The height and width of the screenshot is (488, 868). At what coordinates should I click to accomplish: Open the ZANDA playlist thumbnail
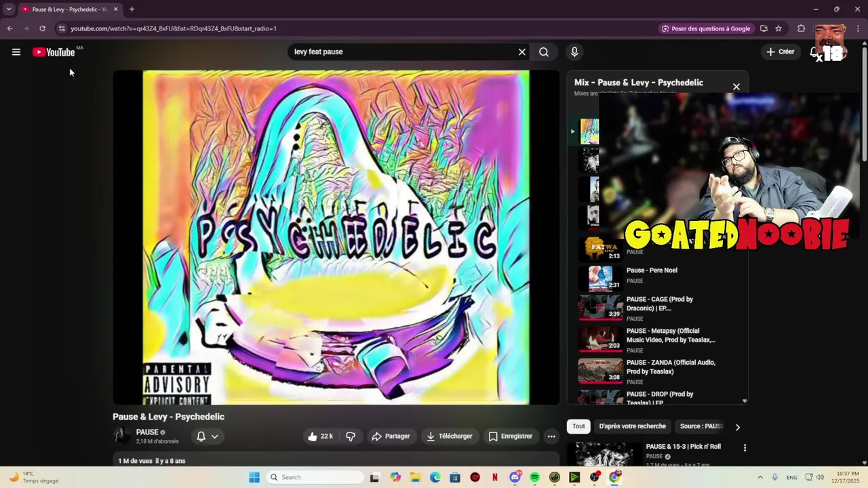click(600, 371)
